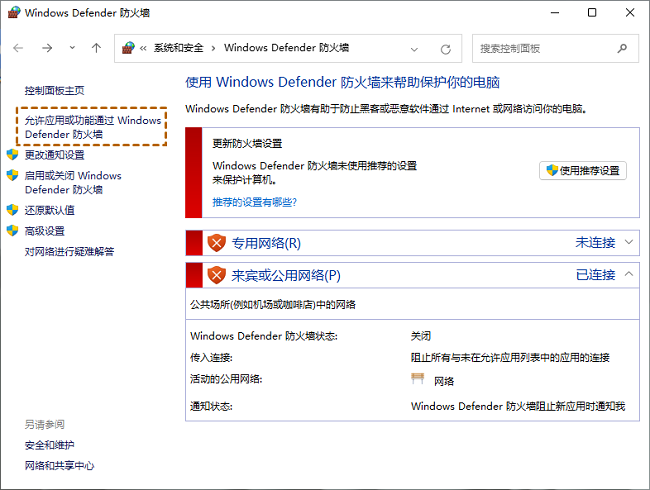650x490 pixels.
Task: Expand the 专用网络(R) section chevron
Action: coord(628,242)
